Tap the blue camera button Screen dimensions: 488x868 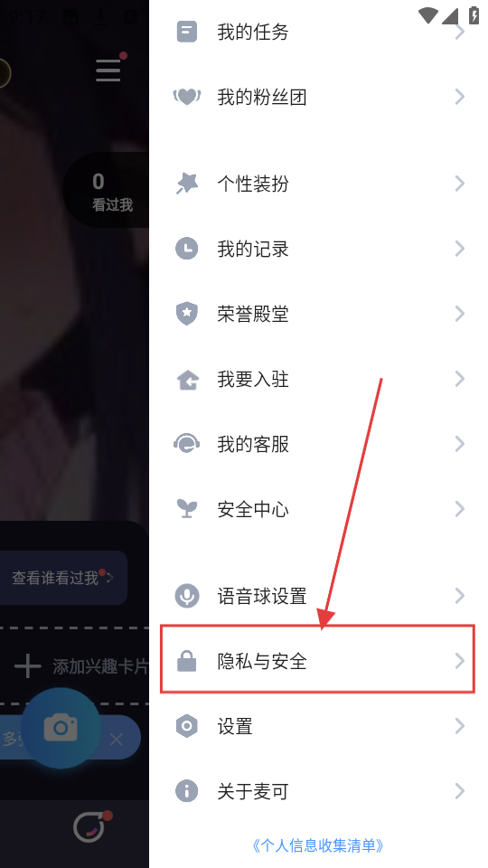pos(61,728)
